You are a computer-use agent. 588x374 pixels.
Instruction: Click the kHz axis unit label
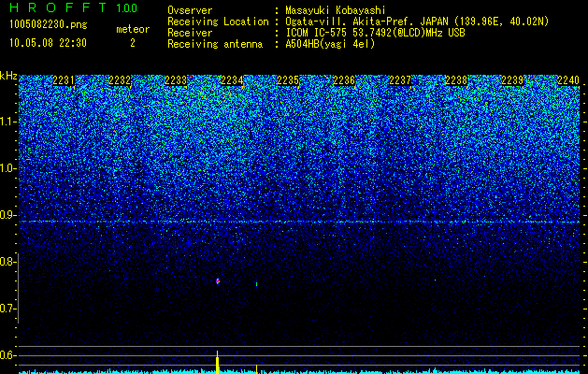8,76
